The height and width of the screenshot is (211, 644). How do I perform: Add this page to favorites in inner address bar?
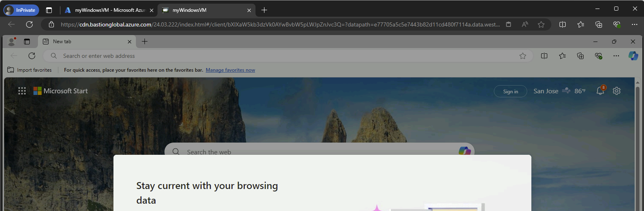(522, 56)
